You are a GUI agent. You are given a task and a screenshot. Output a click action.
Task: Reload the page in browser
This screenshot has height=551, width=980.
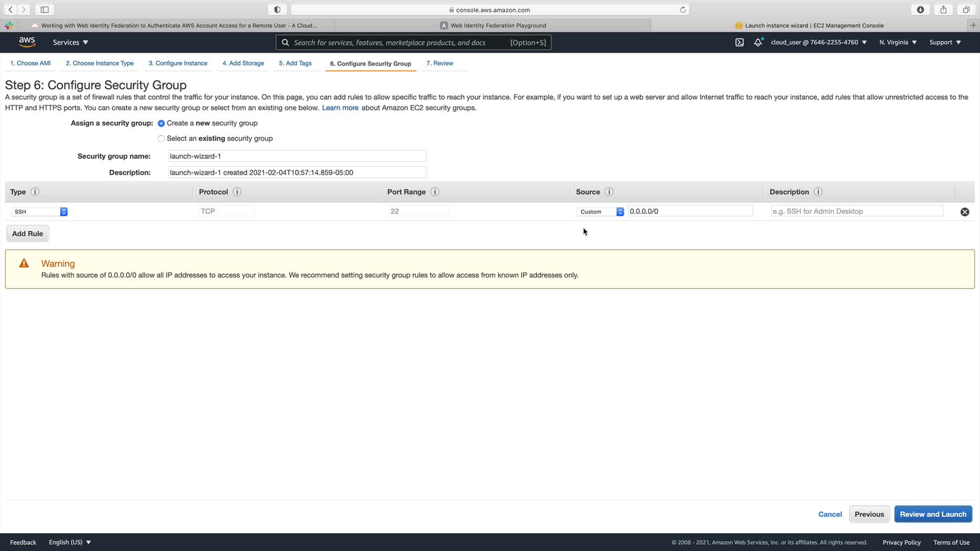tap(683, 9)
